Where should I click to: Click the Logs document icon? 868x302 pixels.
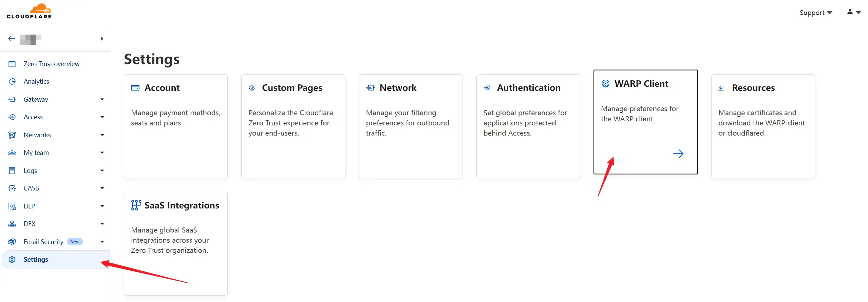(12, 171)
